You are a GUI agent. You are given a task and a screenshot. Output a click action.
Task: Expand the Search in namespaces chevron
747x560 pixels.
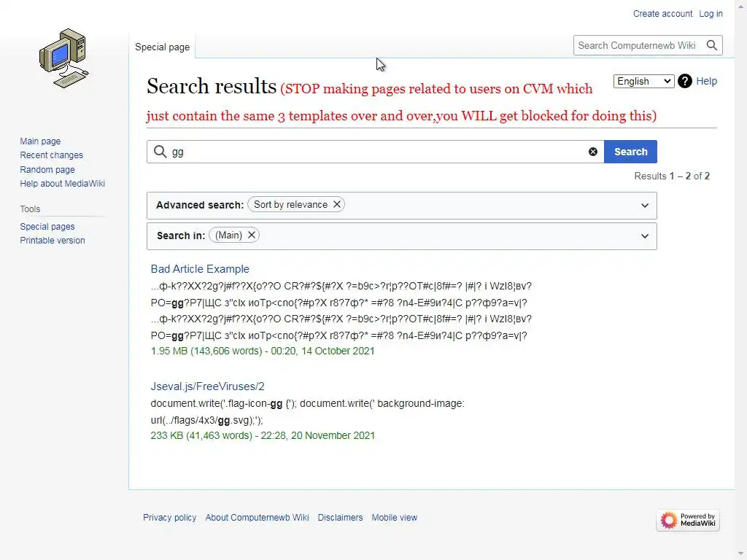pos(645,236)
